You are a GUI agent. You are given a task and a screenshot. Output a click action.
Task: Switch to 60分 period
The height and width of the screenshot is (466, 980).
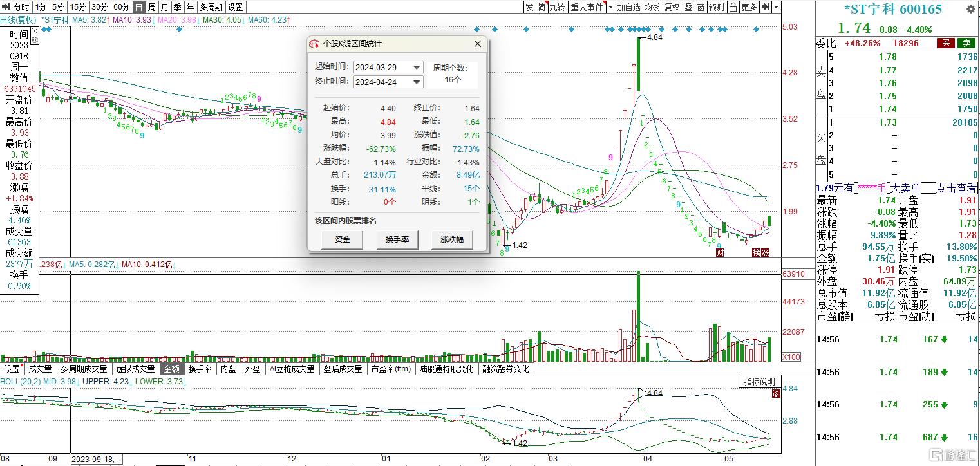point(121,7)
